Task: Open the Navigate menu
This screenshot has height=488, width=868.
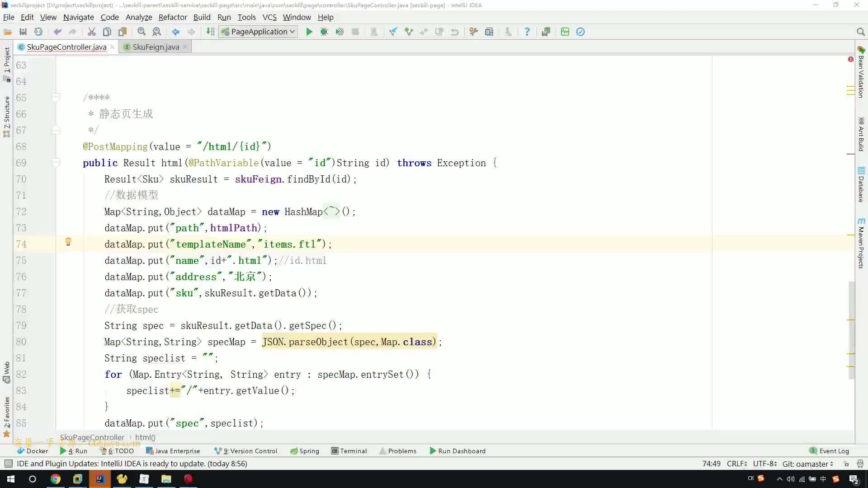Action: pyautogui.click(x=79, y=17)
